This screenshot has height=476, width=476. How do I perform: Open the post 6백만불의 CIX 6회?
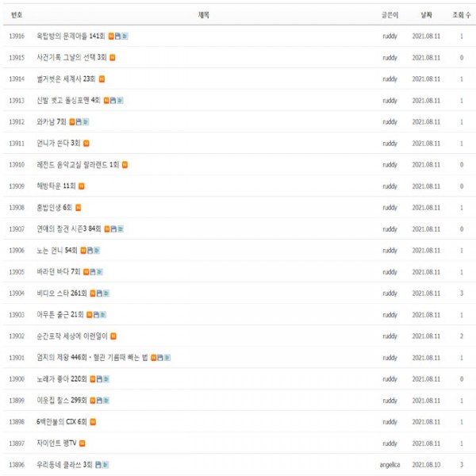coord(62,421)
